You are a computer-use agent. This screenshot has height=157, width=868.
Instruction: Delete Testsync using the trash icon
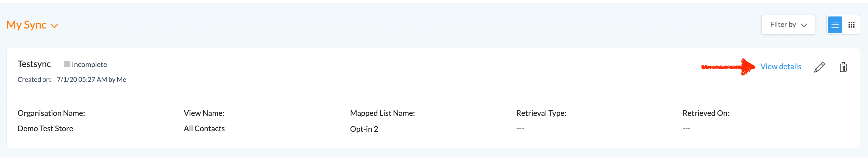point(843,67)
